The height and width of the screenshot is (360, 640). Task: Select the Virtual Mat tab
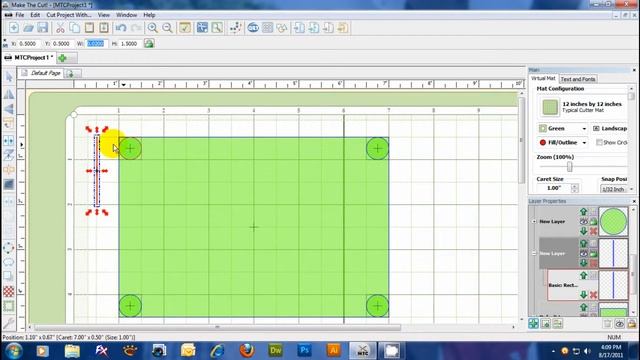(x=543, y=78)
